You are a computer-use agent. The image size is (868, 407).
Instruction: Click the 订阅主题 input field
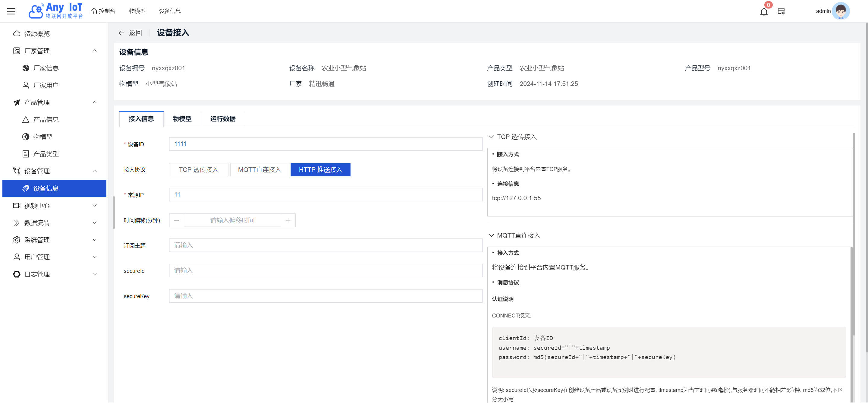[x=325, y=245]
